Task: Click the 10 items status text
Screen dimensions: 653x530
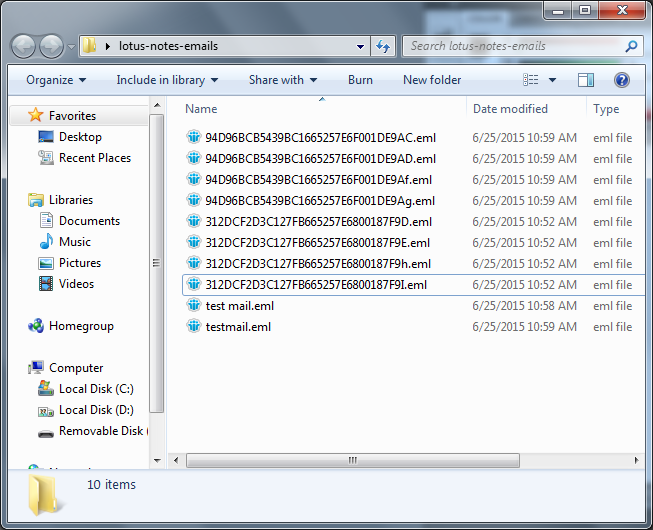Action: click(111, 485)
